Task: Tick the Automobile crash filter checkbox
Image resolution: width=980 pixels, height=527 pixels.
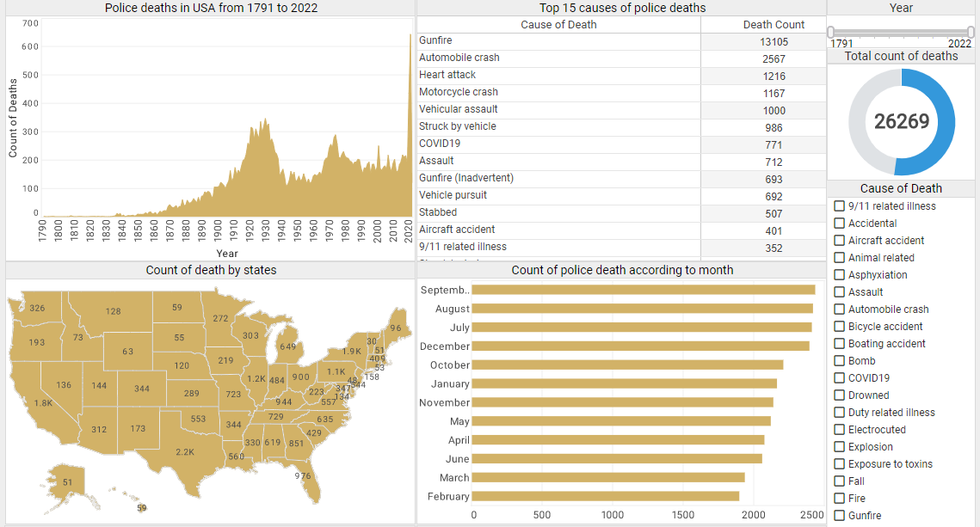Action: pyautogui.click(x=839, y=309)
